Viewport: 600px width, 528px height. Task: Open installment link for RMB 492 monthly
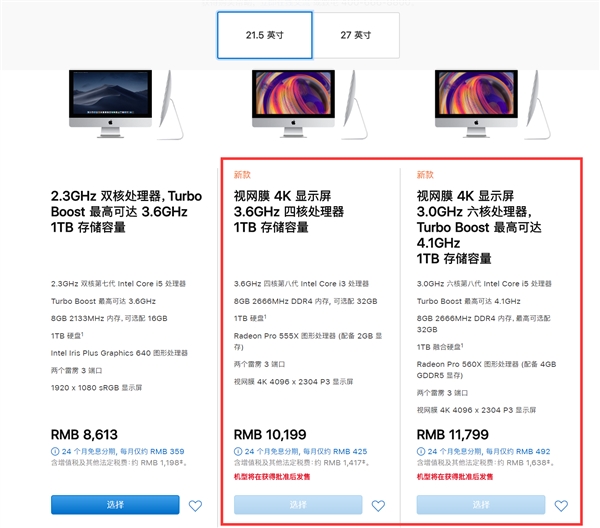[x=489, y=451]
